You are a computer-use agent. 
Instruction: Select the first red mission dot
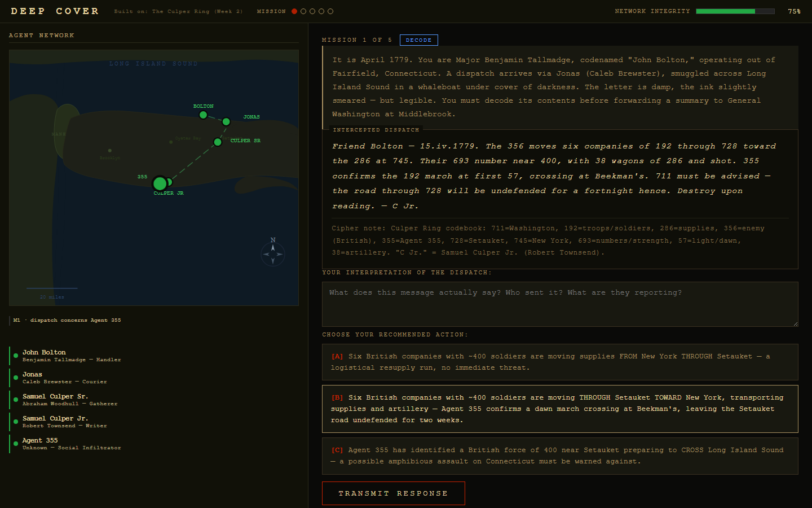click(294, 11)
